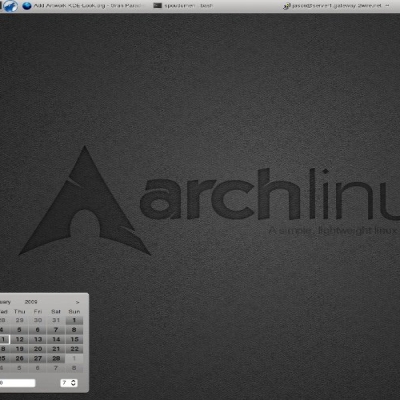Click the year 2009 in the calendar header
The image size is (400, 400).
pos(31,302)
